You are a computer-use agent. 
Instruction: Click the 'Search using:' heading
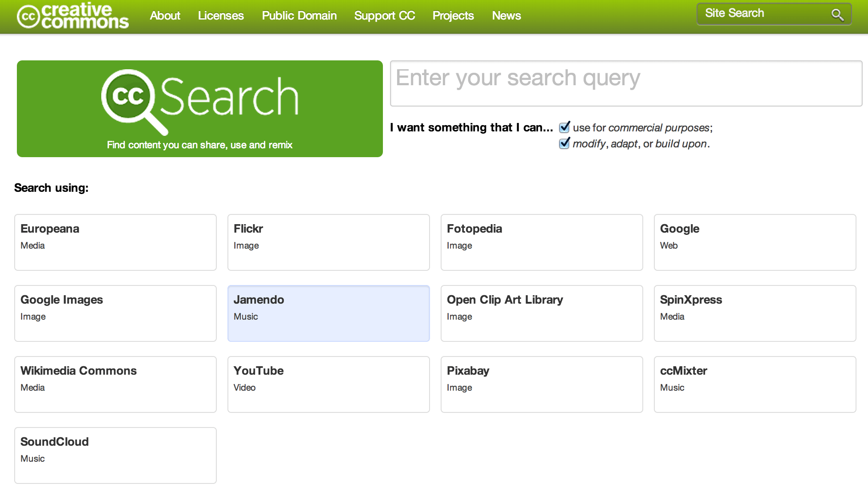tap(51, 188)
